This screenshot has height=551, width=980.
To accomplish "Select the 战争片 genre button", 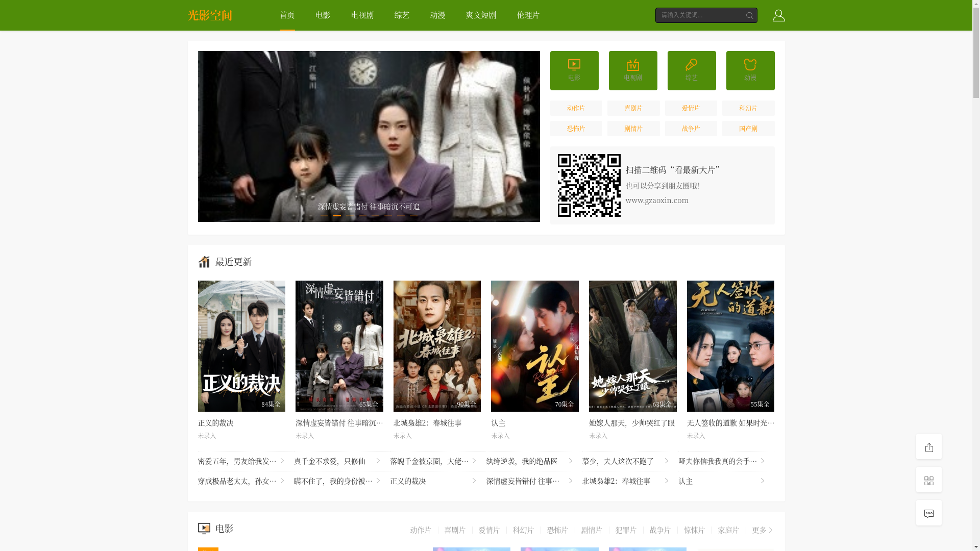I will point(691,129).
